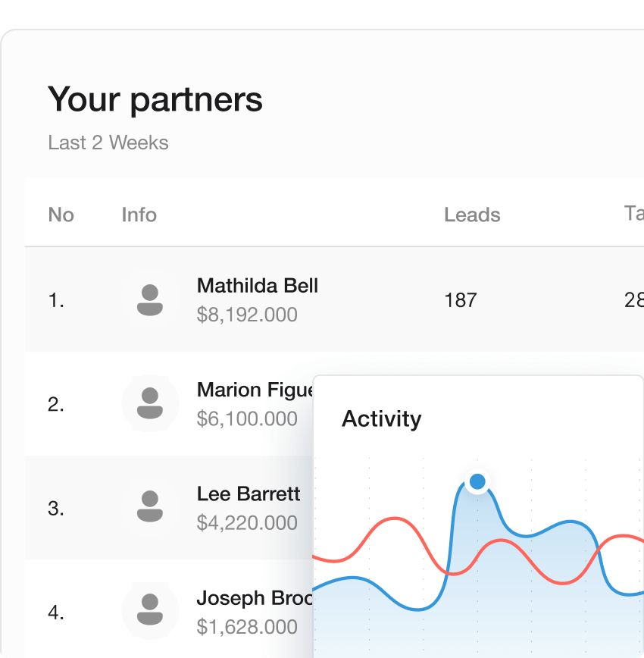Click the Activity card title
This screenshot has height=658, width=644.
click(x=381, y=418)
